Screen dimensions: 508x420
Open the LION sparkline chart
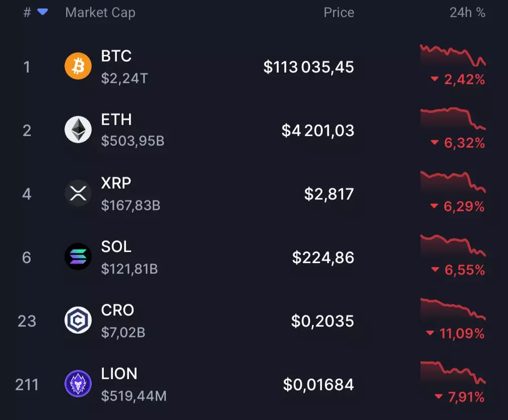453,373
